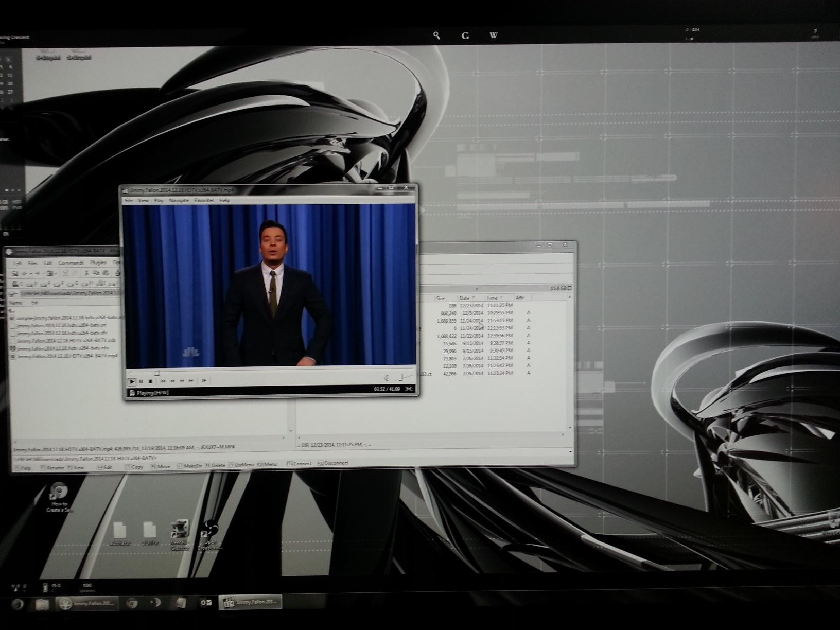Click the Playing [H/W] status text
The image size is (840, 630).
tap(152, 393)
